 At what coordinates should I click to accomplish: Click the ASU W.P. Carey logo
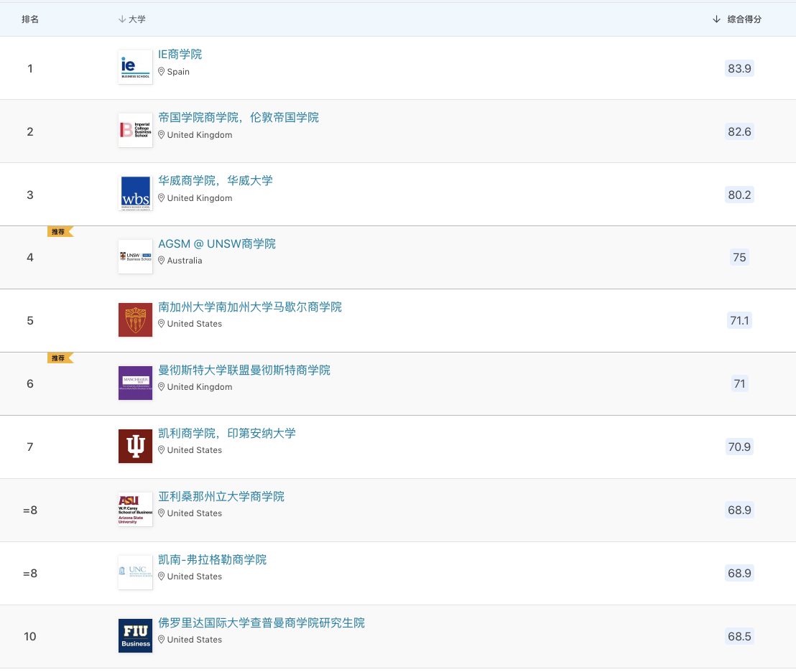click(x=135, y=510)
